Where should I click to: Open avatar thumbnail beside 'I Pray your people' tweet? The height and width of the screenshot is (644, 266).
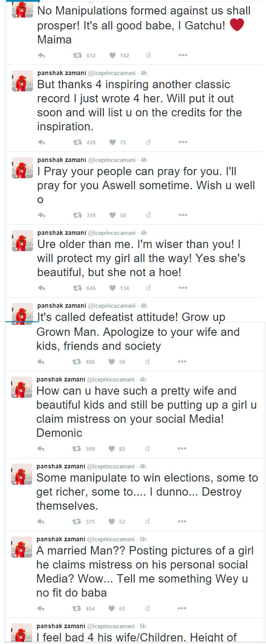point(22,168)
